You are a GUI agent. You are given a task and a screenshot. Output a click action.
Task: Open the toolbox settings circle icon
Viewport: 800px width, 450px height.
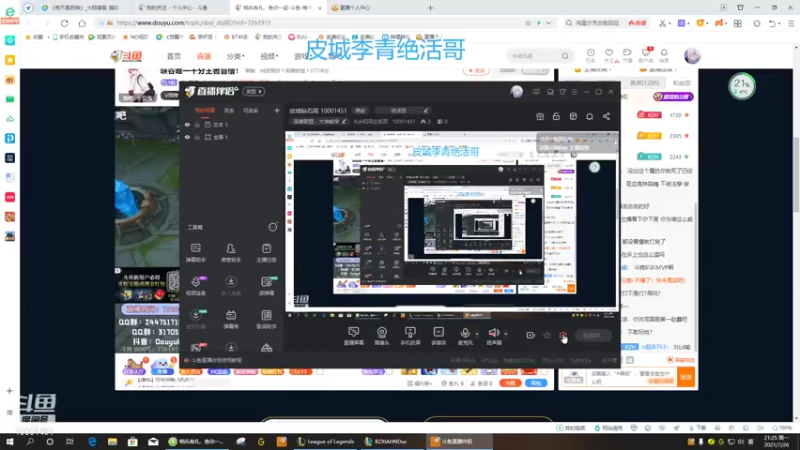pos(273,227)
